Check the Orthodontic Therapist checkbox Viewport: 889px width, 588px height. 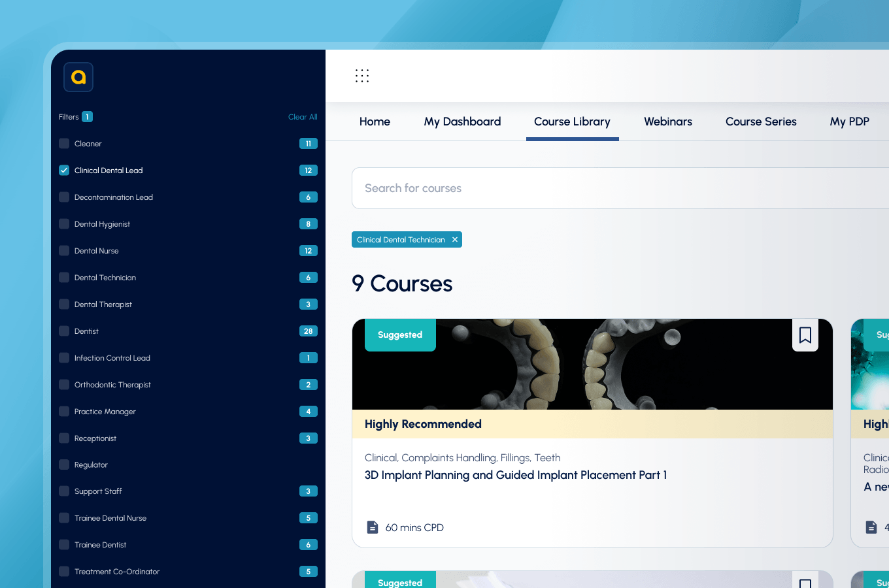(x=64, y=385)
